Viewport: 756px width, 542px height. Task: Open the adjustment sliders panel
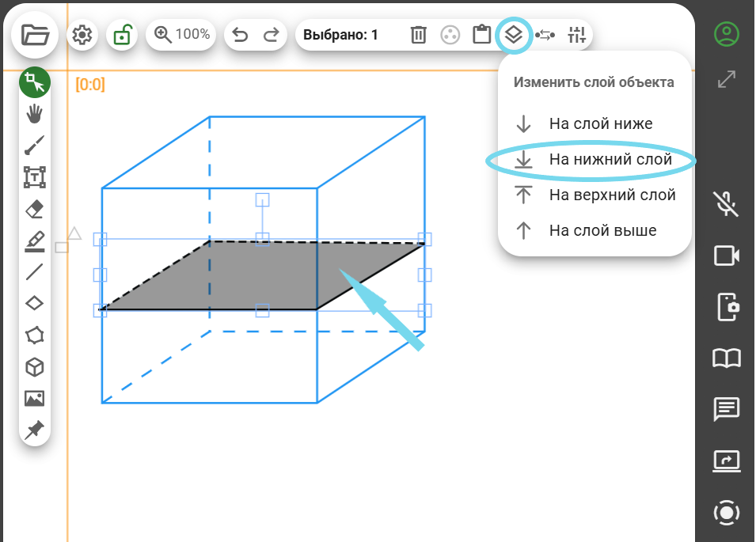pyautogui.click(x=576, y=35)
